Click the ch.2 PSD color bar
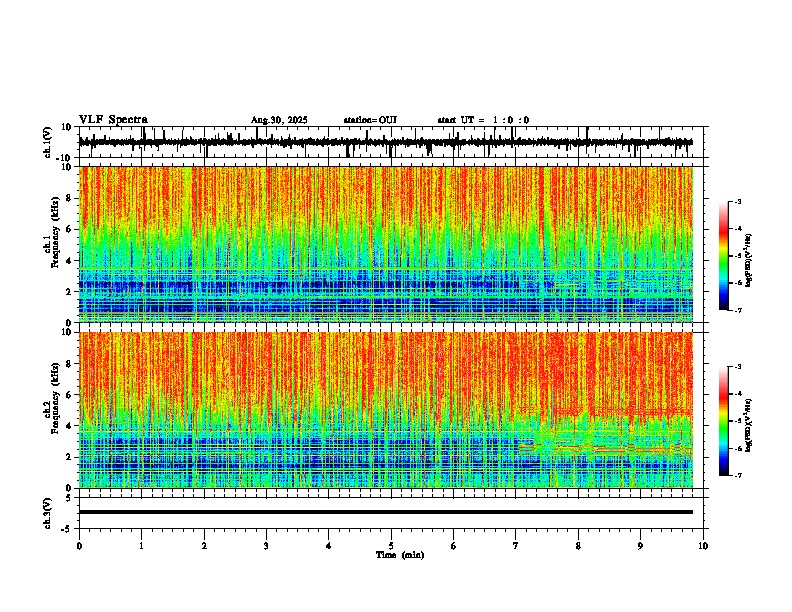 point(724,421)
